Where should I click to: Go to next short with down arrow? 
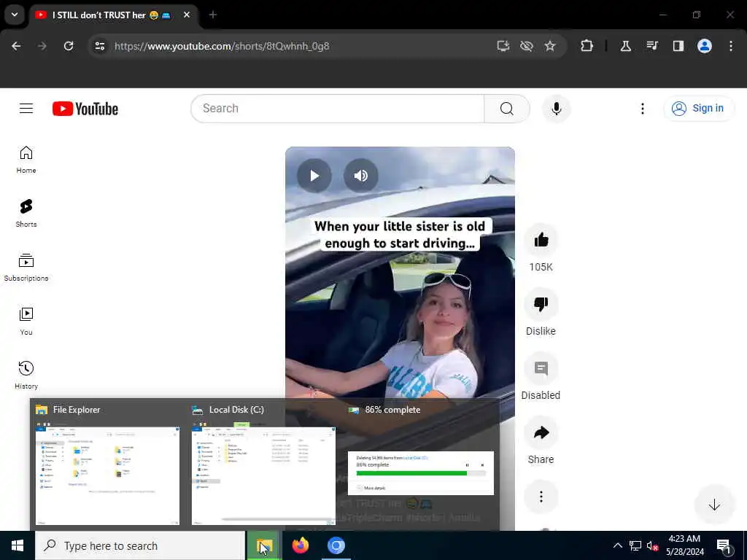click(x=714, y=505)
